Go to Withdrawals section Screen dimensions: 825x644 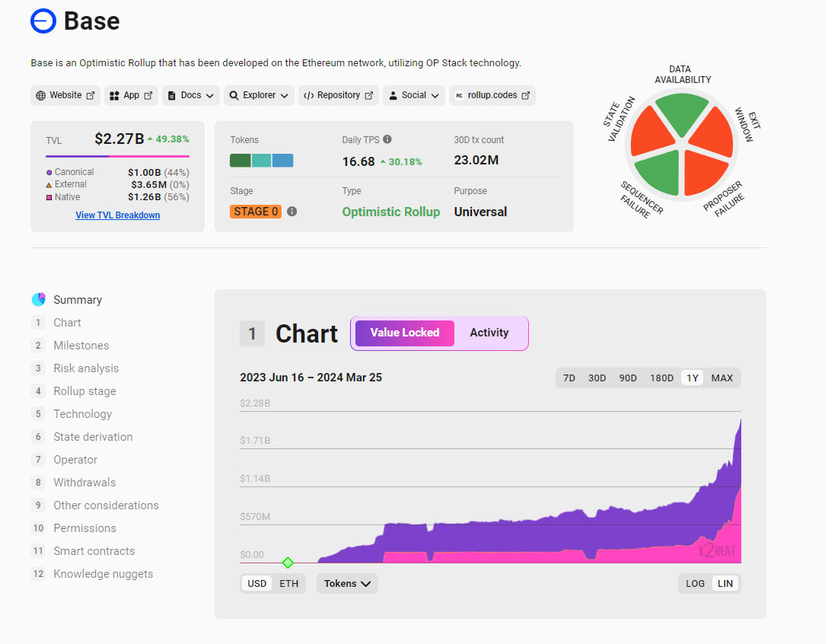84,483
